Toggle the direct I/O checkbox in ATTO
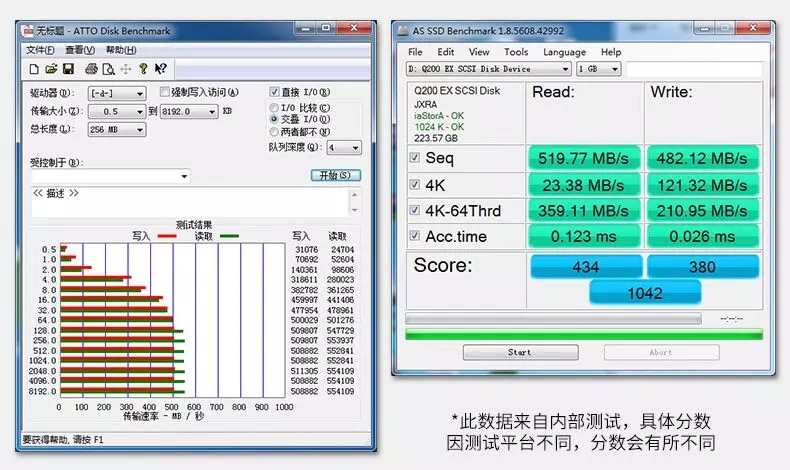Image resolution: width=790 pixels, height=470 pixels. click(x=274, y=92)
